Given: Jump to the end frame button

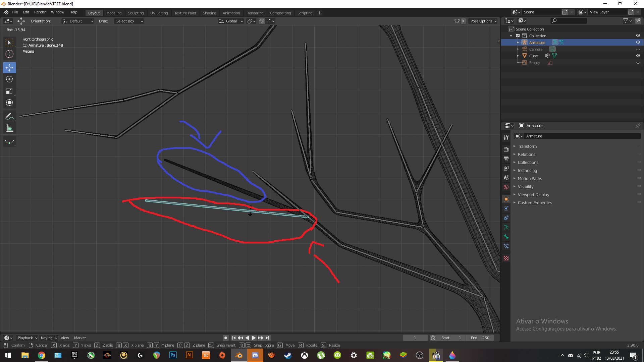Looking at the screenshot, I should coord(267,338).
